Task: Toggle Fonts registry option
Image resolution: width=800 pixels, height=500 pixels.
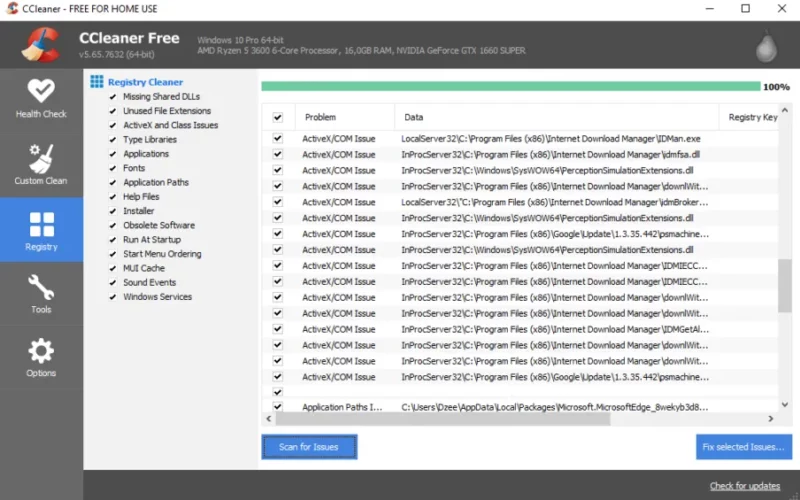Action: click(x=113, y=168)
